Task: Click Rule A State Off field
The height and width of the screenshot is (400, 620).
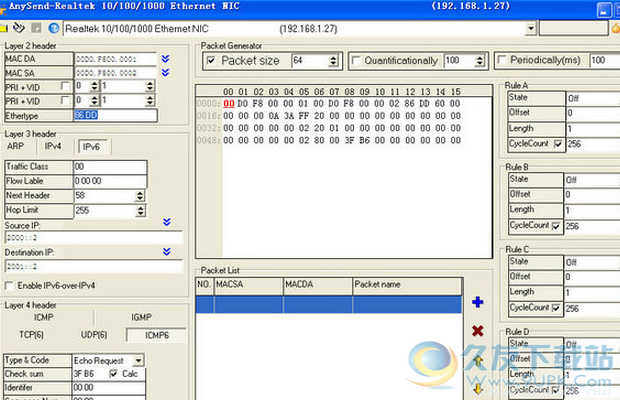Action: pos(593,98)
